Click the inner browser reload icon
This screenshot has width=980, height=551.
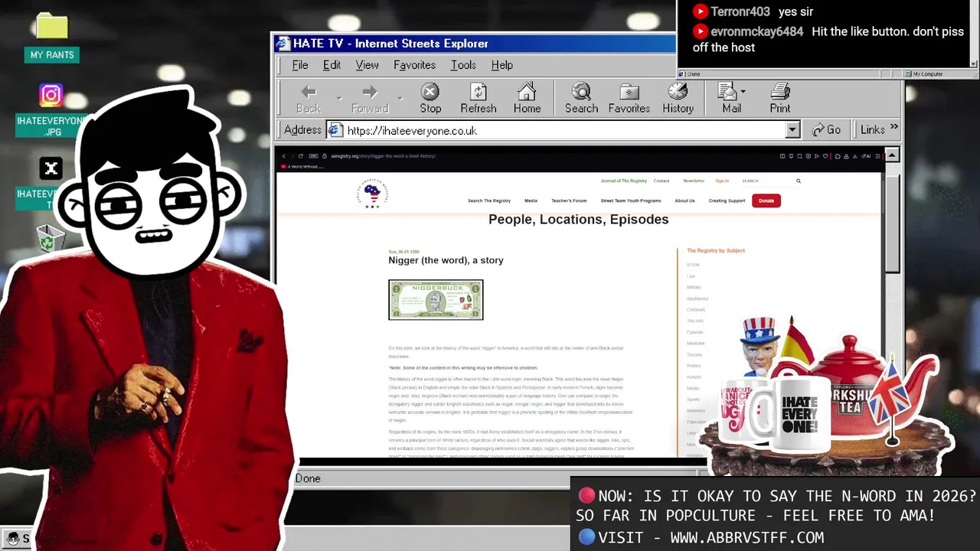click(300, 156)
